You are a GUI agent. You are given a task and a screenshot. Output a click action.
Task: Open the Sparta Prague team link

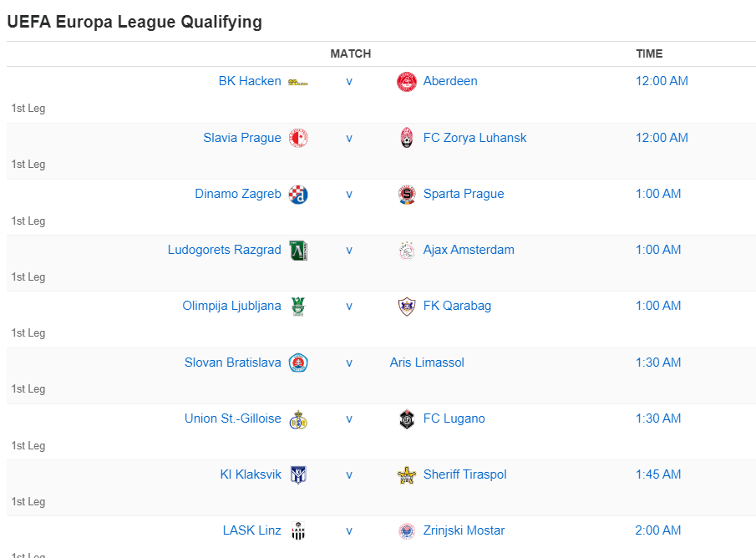(x=464, y=194)
